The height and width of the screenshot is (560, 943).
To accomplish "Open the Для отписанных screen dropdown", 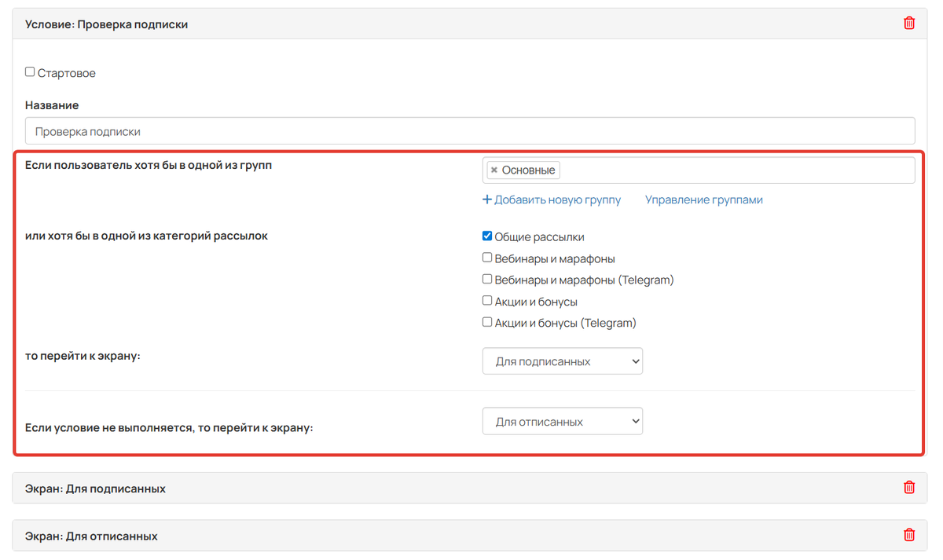I will (562, 421).
